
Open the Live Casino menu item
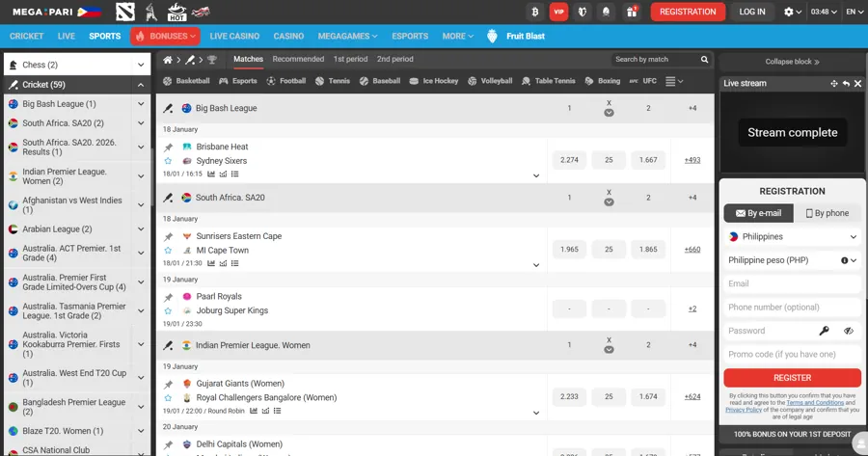234,37
